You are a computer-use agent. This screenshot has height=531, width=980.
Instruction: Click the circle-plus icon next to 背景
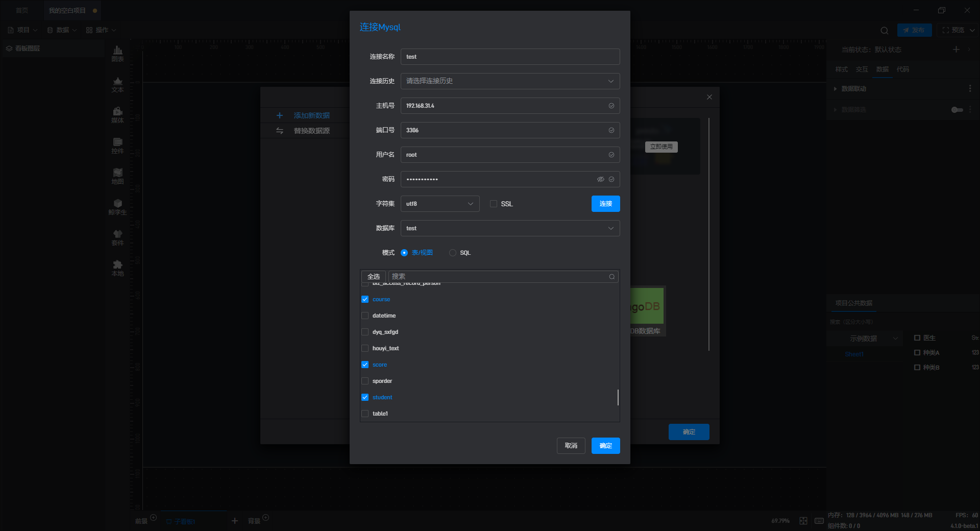pyautogui.click(x=265, y=518)
